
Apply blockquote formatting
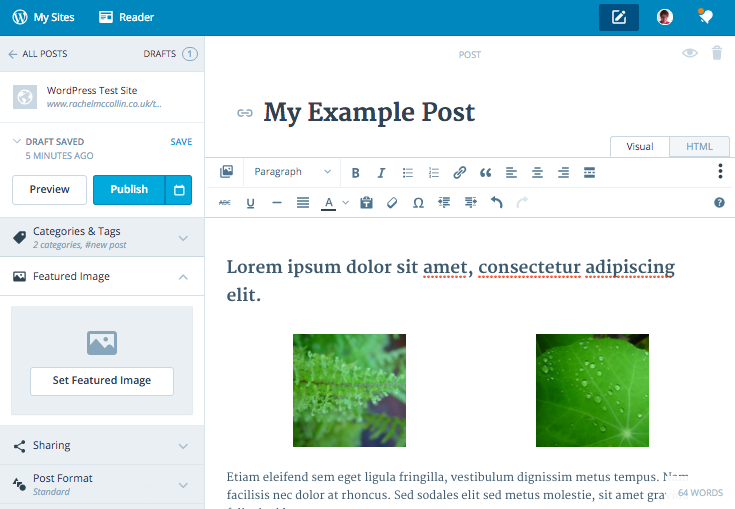point(486,173)
